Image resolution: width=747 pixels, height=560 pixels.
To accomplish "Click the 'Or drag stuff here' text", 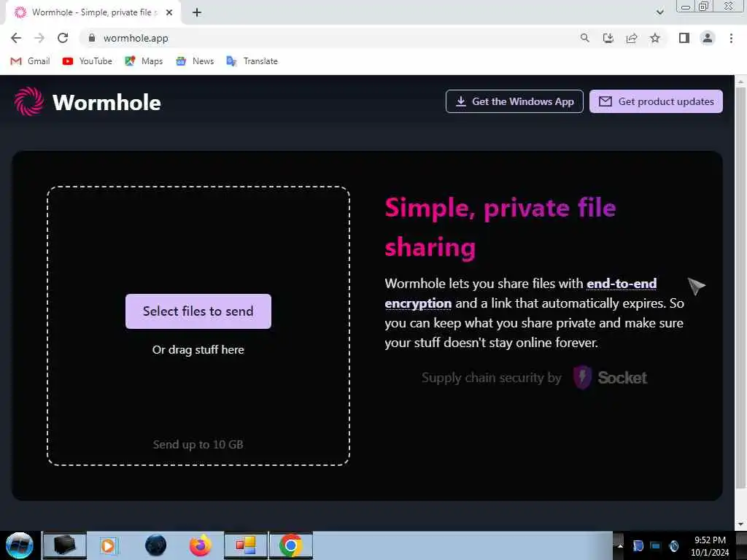I will pos(198,349).
